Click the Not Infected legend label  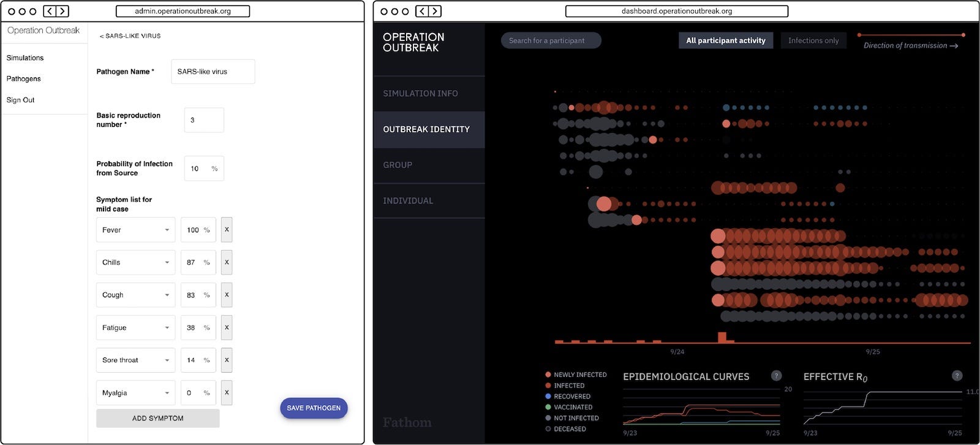tap(576, 418)
